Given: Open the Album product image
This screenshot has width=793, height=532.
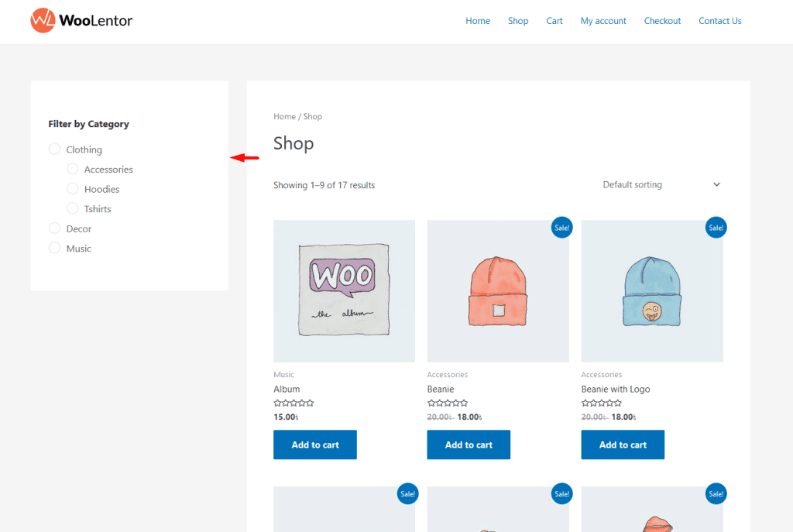Looking at the screenshot, I should 344,291.
